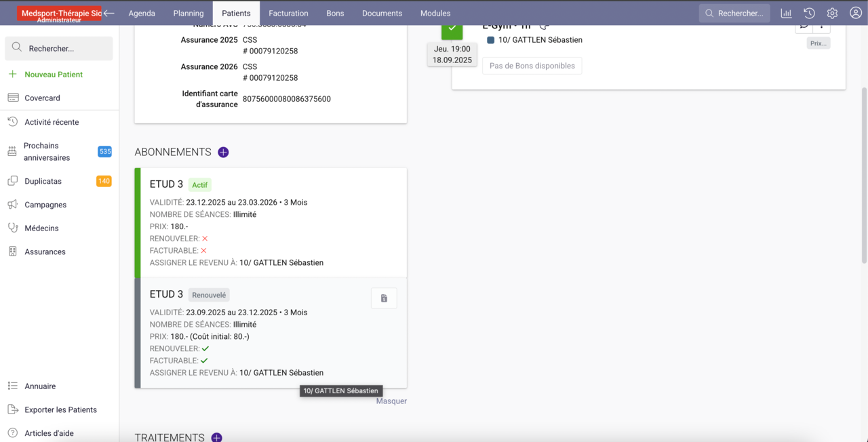Image resolution: width=868 pixels, height=442 pixels.
Task: Add a new traitement with plus icon
Action: click(216, 437)
